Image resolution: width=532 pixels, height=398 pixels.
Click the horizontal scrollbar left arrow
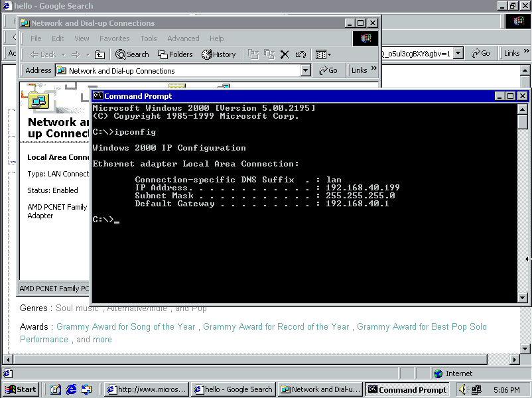8,360
